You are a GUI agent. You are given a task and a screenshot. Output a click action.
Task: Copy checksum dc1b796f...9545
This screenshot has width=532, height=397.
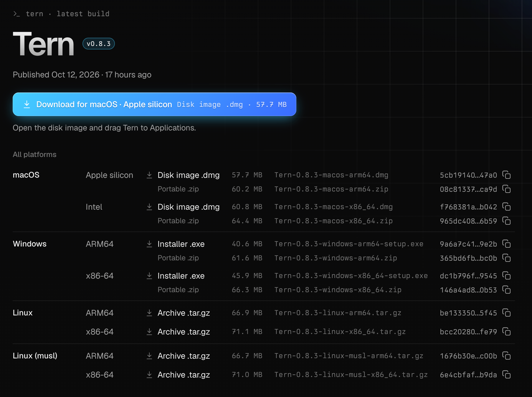[506, 276]
